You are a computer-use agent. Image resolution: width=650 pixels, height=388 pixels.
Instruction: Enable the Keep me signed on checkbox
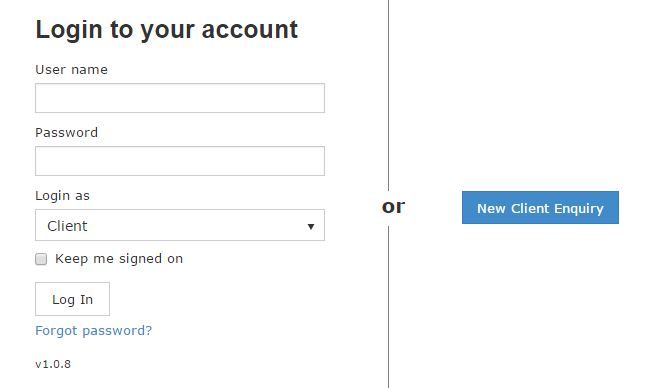pyautogui.click(x=41, y=259)
